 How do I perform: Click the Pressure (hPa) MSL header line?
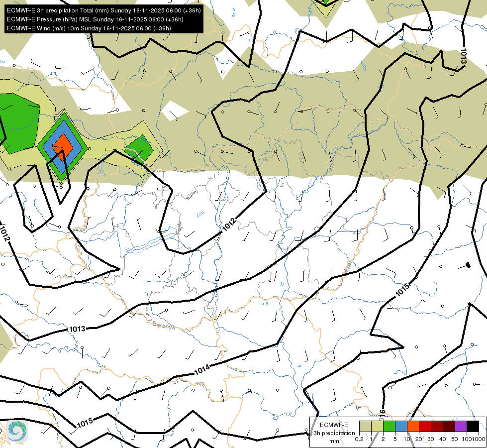tap(95, 19)
